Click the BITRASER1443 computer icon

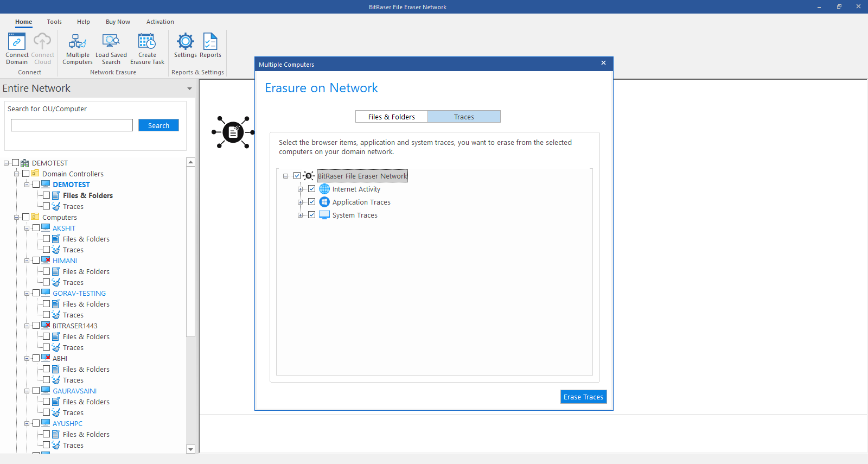46,326
